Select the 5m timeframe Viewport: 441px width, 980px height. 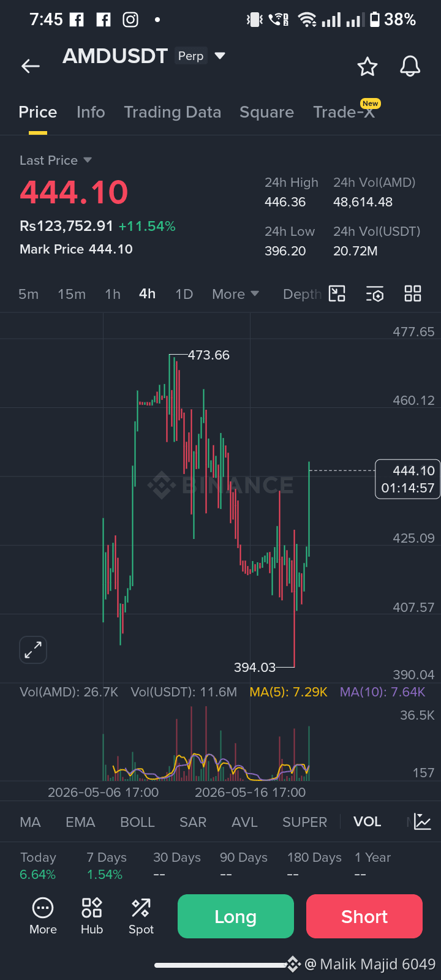click(28, 294)
